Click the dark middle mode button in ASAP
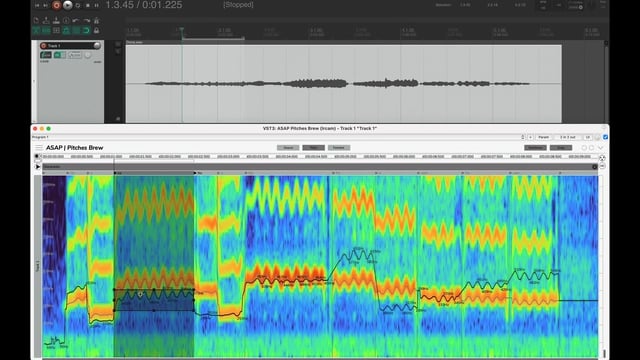 pyautogui.click(x=313, y=148)
